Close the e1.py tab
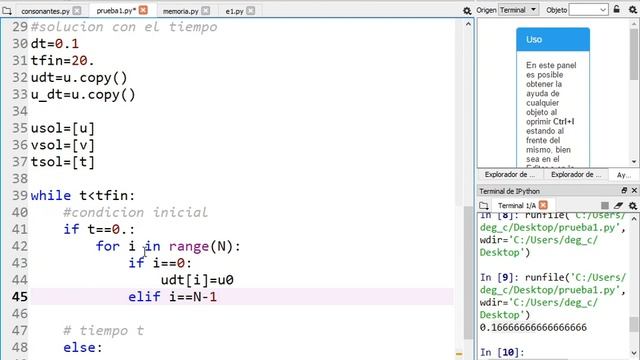The width and height of the screenshot is (640, 360). coord(250,11)
